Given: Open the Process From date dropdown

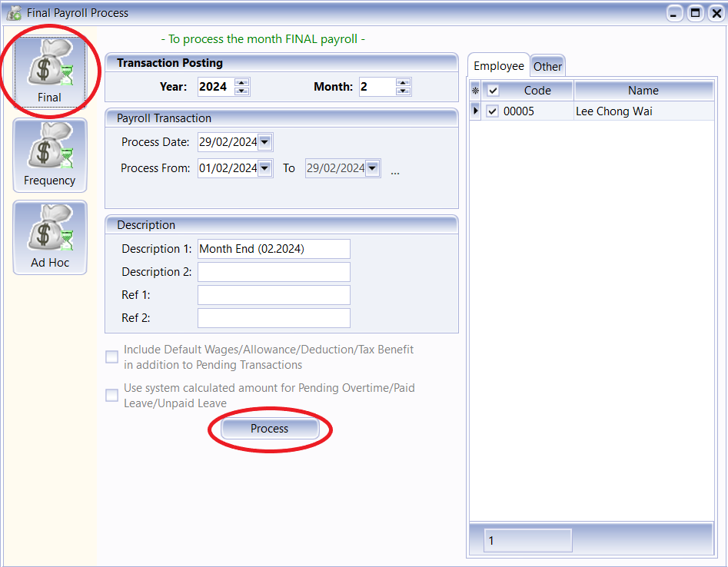Looking at the screenshot, I should coord(265,167).
